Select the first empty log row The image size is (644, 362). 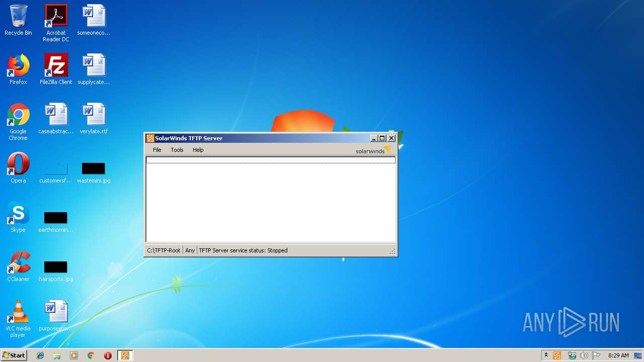(x=271, y=160)
